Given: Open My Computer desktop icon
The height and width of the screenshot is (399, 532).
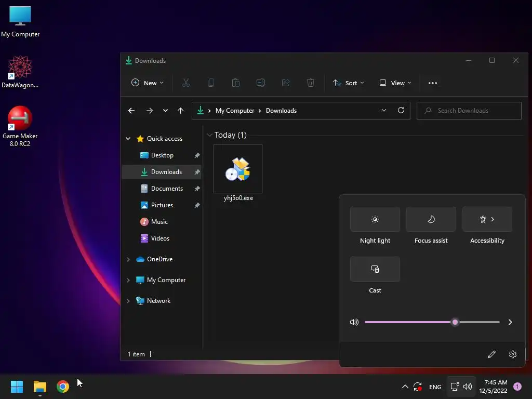Looking at the screenshot, I should coord(20,21).
